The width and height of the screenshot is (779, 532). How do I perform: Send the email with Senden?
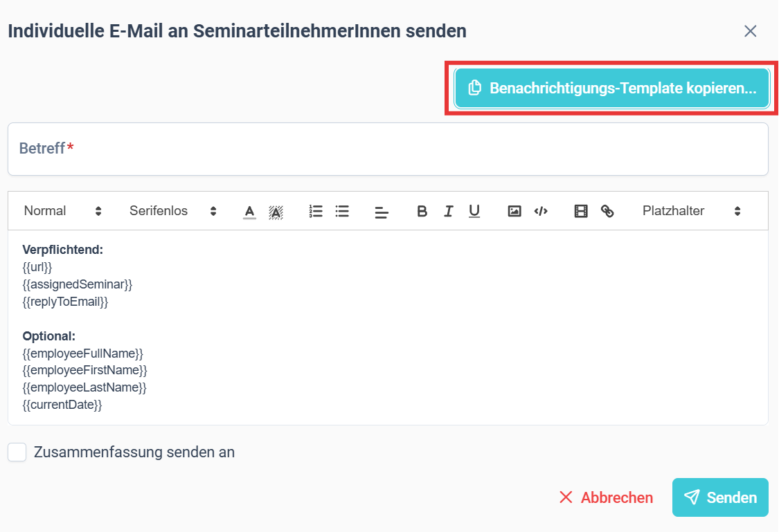coord(720,497)
